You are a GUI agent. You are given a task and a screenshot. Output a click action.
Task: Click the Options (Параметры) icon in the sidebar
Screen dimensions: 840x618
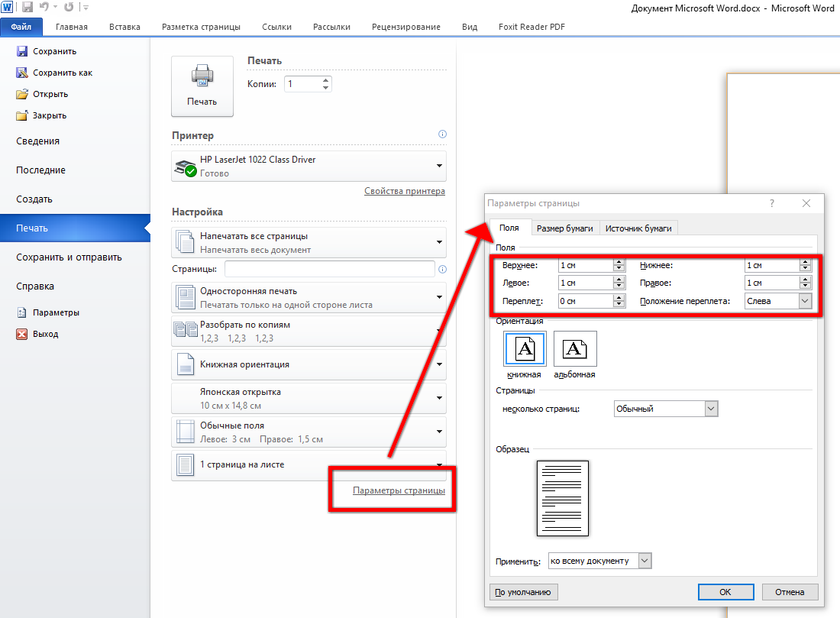(21, 312)
